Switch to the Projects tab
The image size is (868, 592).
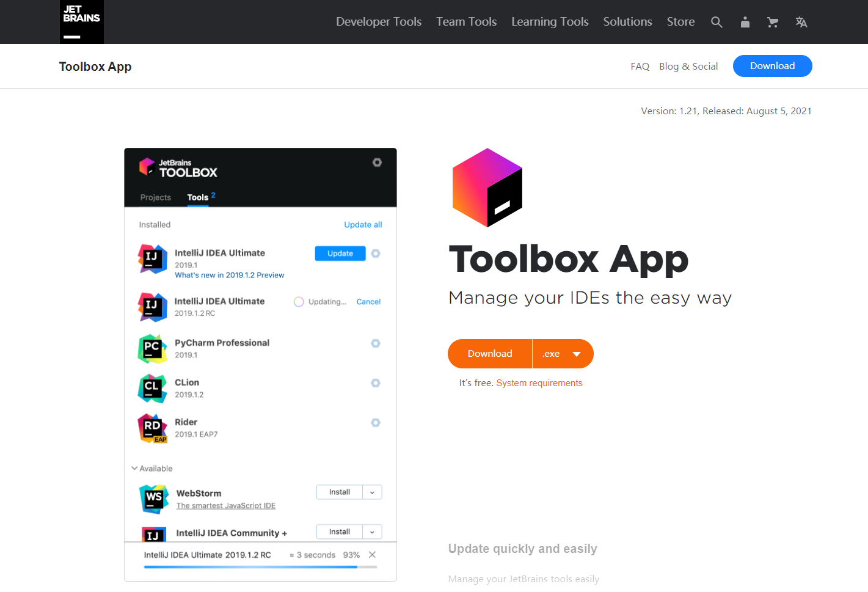point(156,197)
